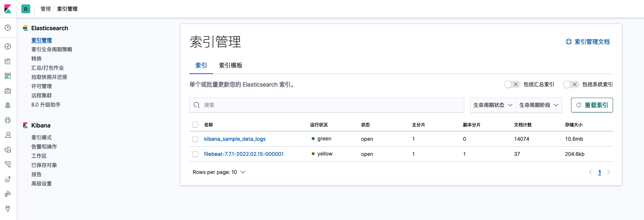Open 告警和操作 menu item
The width and height of the screenshot is (644, 220).
pyautogui.click(x=44, y=147)
